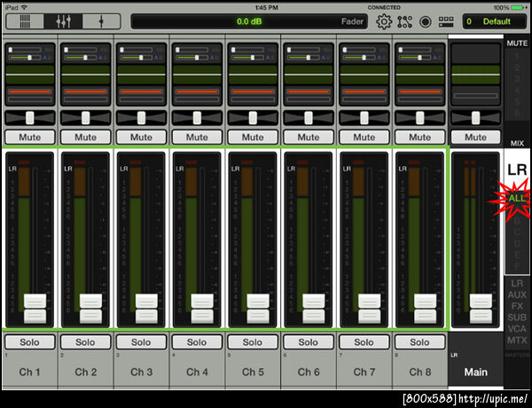The width and height of the screenshot is (532, 408).
Task: Mute the Main LR output
Action: (x=475, y=137)
